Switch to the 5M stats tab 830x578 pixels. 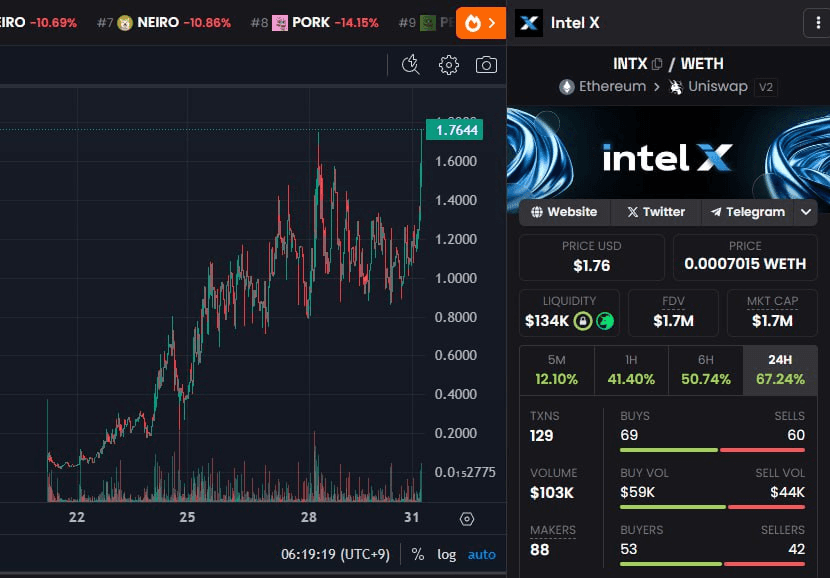(x=556, y=369)
